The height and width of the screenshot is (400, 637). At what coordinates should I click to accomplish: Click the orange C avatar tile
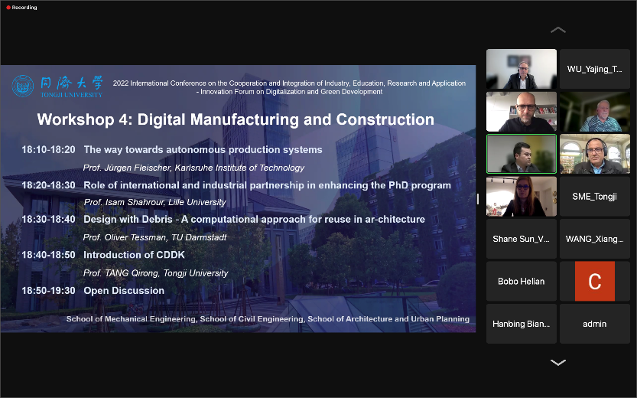[x=594, y=282]
